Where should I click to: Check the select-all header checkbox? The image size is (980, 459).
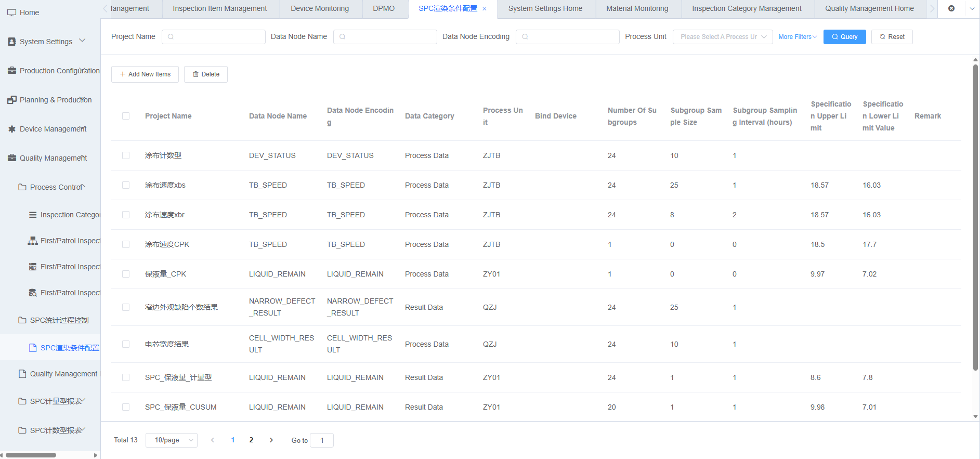pos(126,116)
